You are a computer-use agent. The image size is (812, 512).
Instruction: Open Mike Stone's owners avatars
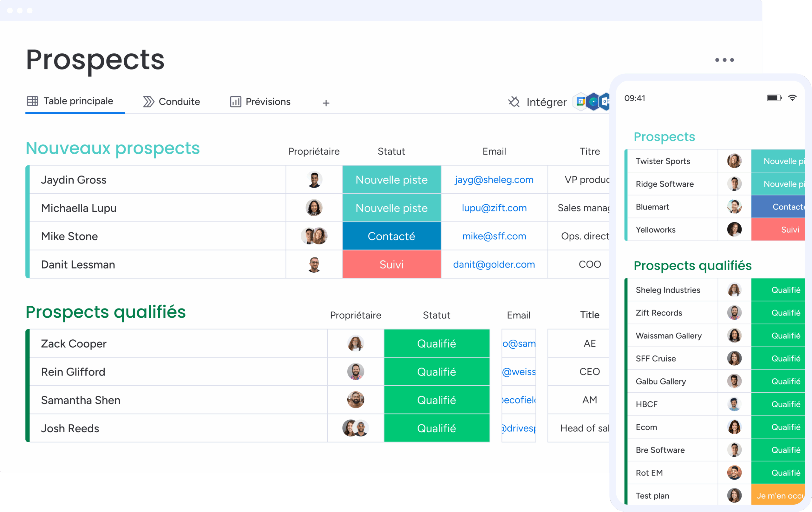[314, 236]
